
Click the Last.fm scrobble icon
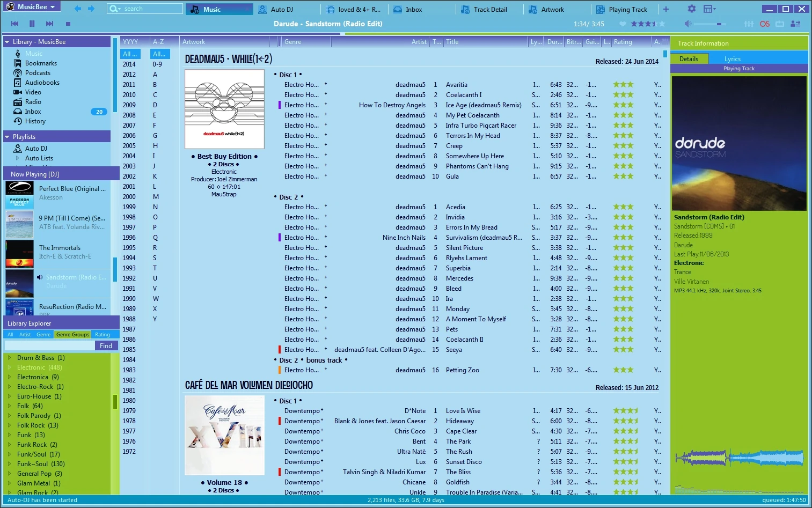tap(765, 24)
